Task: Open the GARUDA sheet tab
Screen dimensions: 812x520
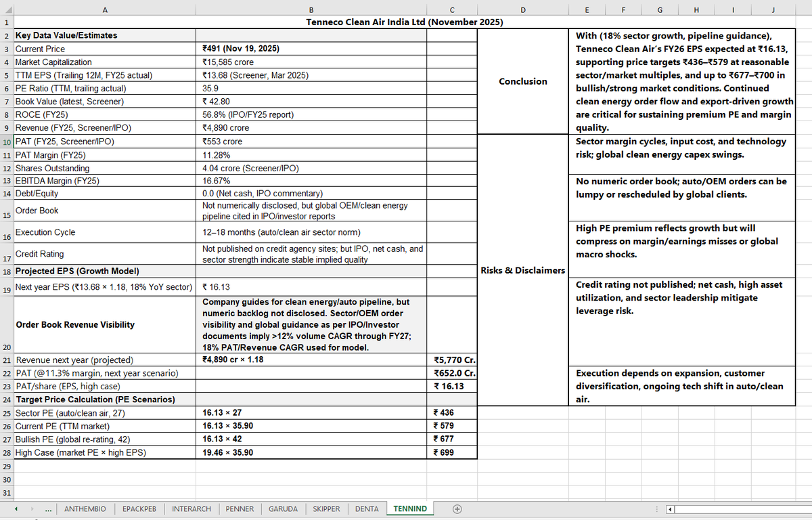Action: 283,508
